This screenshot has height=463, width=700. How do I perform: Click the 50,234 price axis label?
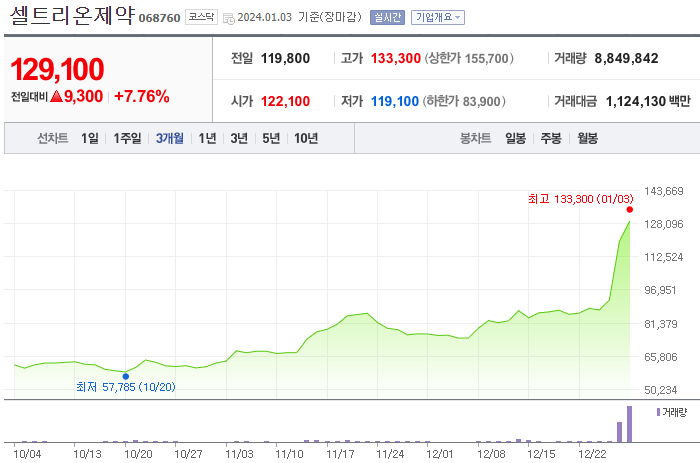[661, 390]
